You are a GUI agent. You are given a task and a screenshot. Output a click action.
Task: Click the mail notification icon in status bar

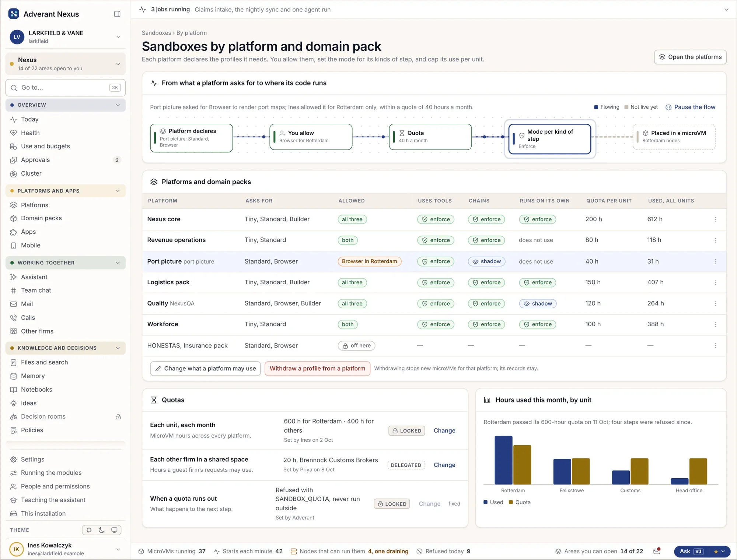point(657,551)
